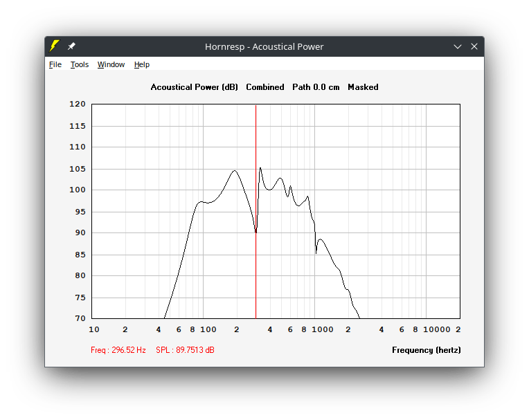This screenshot has height=420, width=529.
Task: Click the 1000 Hz x-axis label
Action: pos(322,329)
